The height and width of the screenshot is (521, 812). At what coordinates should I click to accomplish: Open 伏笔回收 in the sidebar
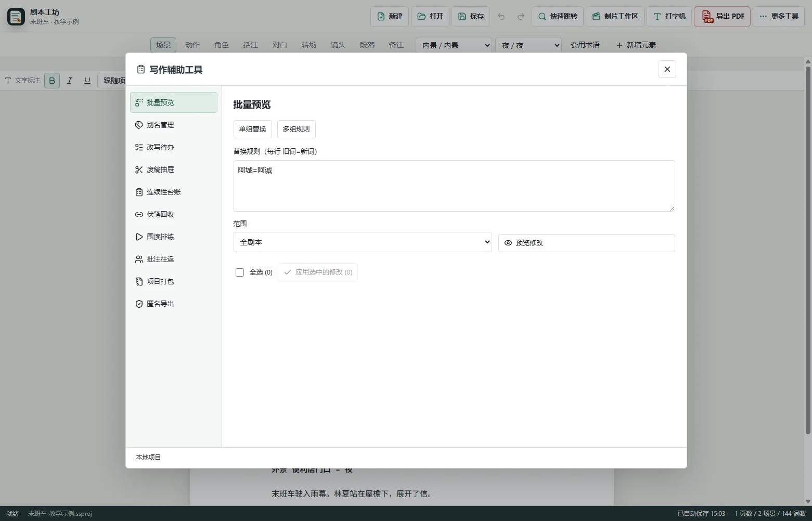(174, 214)
